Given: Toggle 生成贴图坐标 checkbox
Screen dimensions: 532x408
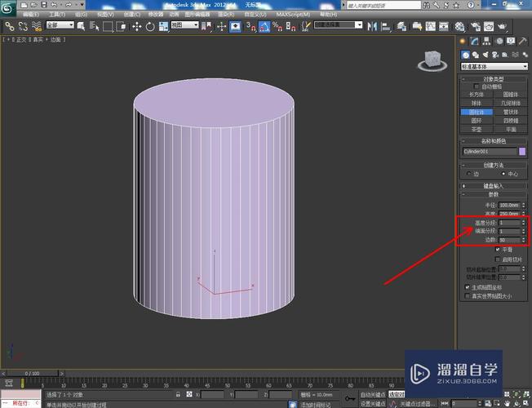Looking at the screenshot, I should pyautogui.click(x=466, y=287).
